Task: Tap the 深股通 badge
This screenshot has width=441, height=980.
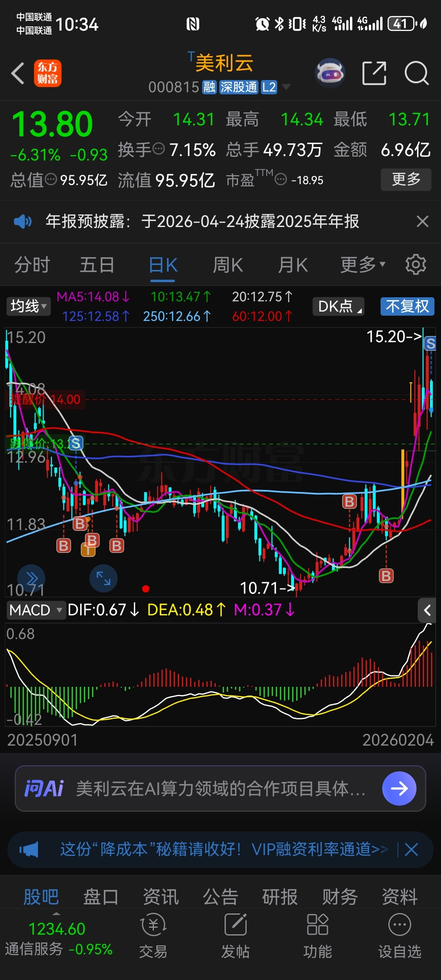Action: pyautogui.click(x=238, y=87)
